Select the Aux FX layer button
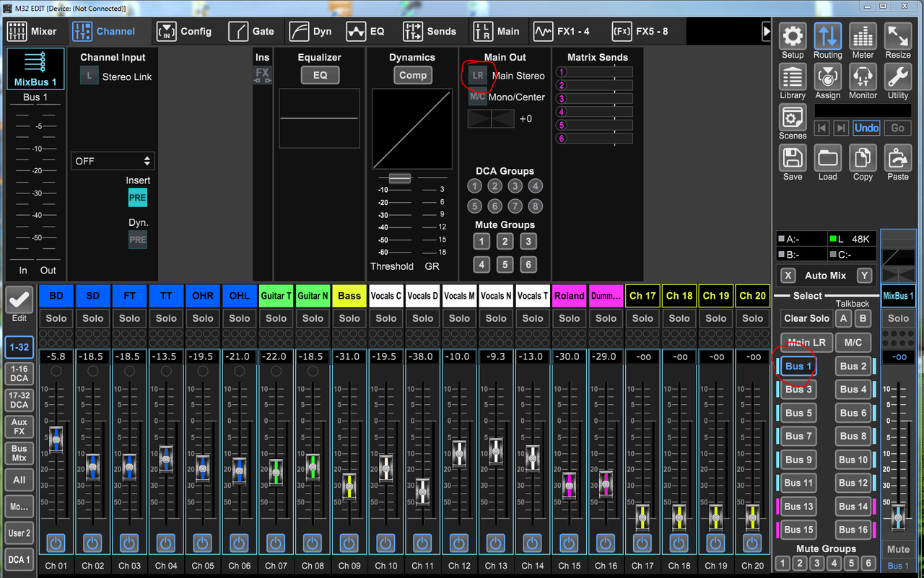924x578 pixels. click(19, 426)
